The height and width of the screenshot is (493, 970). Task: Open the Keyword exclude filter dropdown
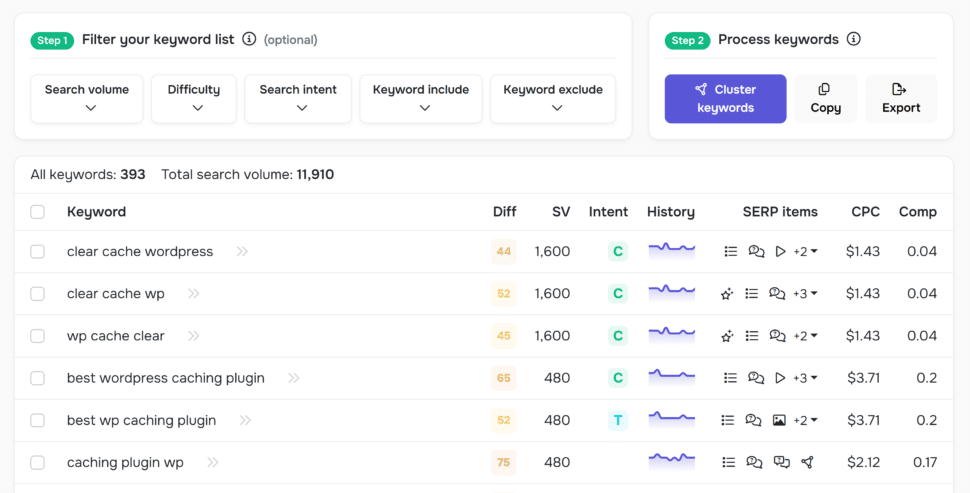pos(553,99)
